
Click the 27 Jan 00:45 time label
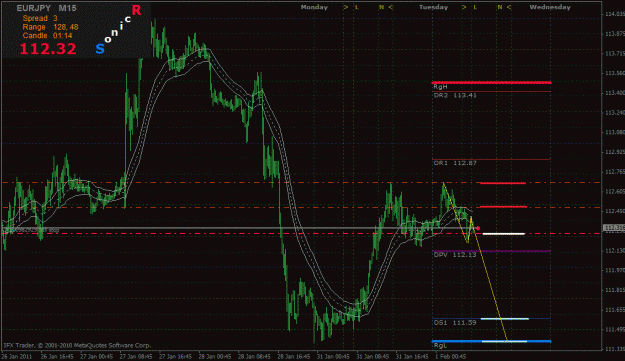pos(96,357)
